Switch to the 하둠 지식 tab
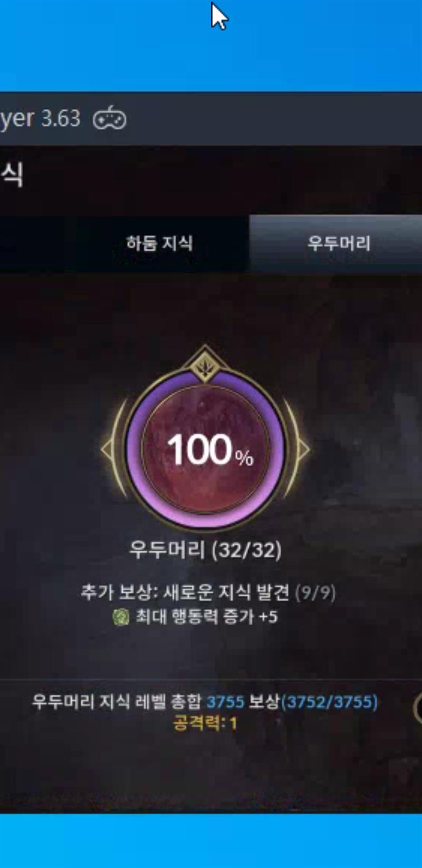This screenshot has width=422, height=868. click(x=159, y=243)
